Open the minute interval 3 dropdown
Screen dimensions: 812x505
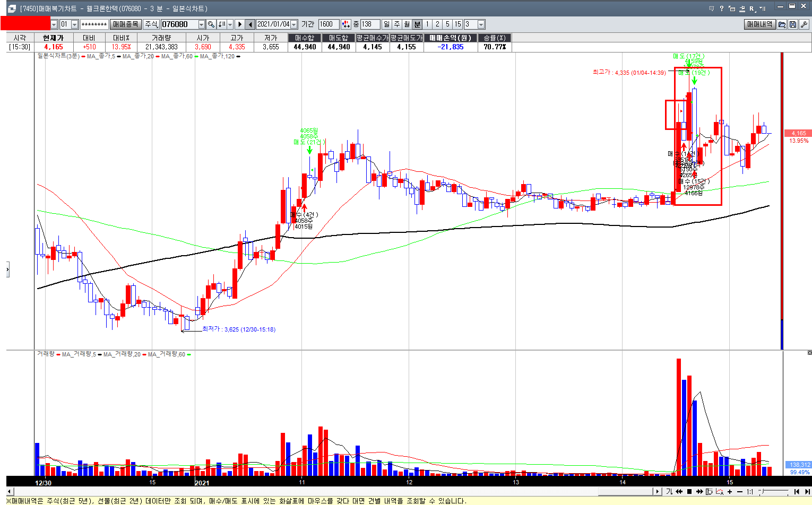coord(481,24)
